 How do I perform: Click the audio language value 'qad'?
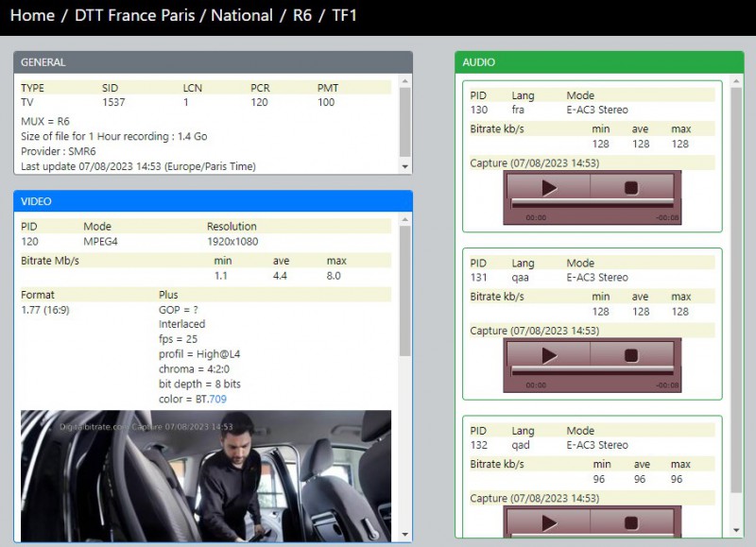(x=521, y=445)
